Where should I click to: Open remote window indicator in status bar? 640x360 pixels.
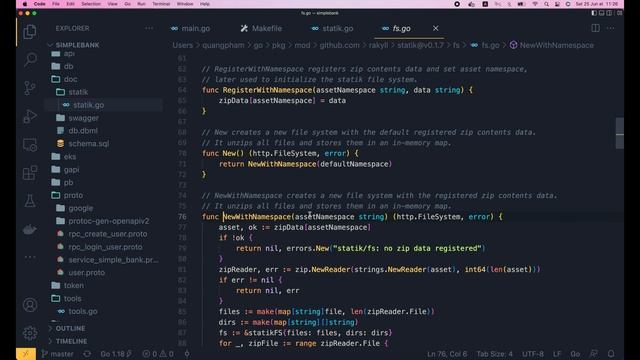[26, 354]
